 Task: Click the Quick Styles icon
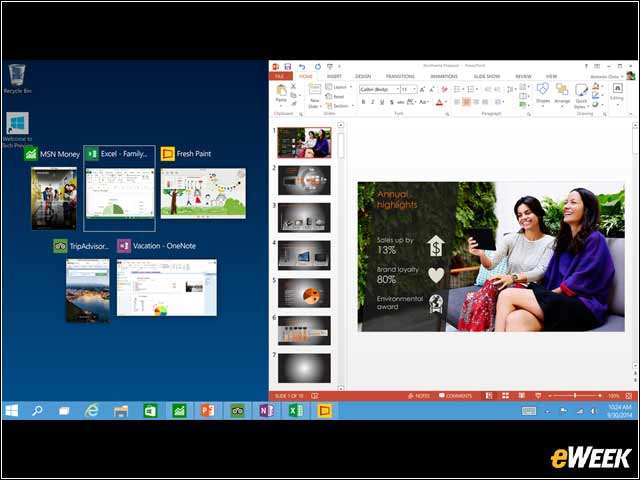(581, 90)
